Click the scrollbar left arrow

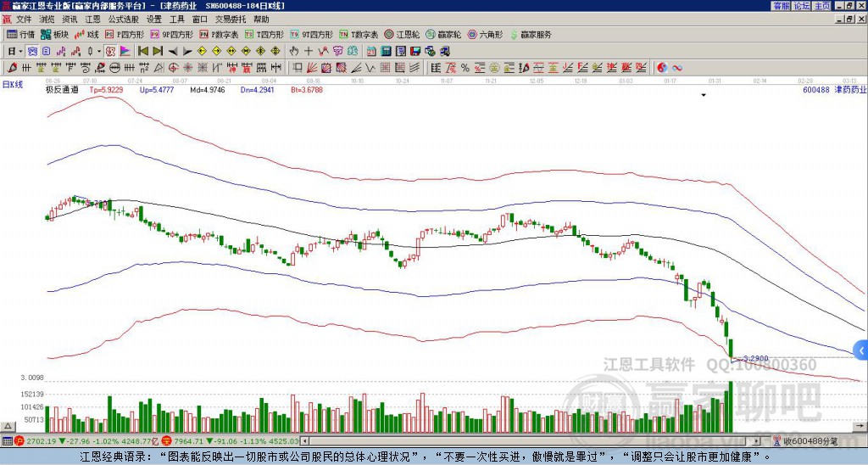(304, 441)
